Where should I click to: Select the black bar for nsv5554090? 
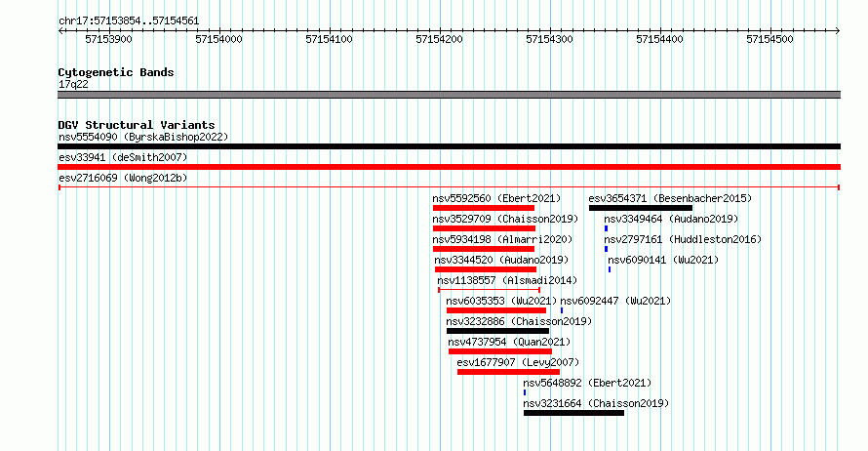[x=449, y=146]
